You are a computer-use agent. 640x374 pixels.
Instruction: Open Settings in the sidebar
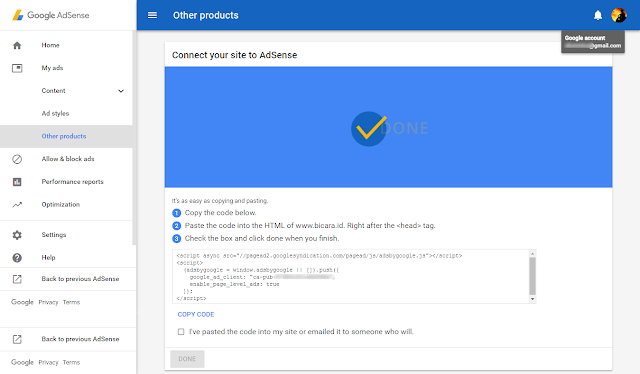click(x=53, y=235)
